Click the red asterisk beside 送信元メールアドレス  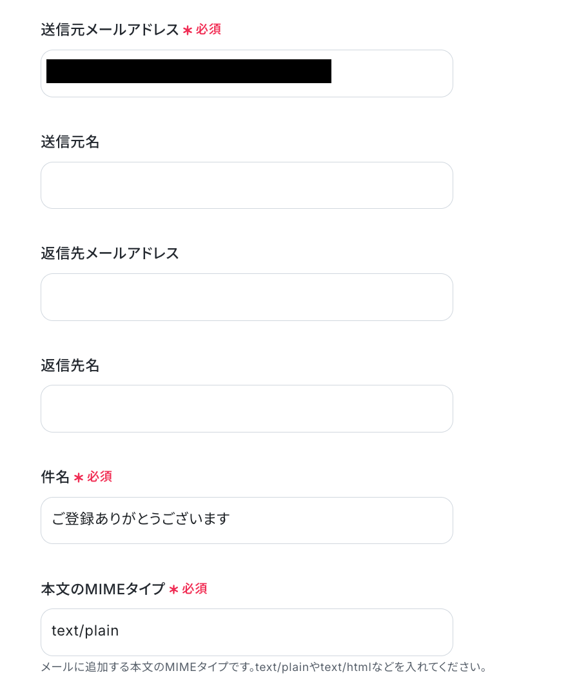[188, 30]
